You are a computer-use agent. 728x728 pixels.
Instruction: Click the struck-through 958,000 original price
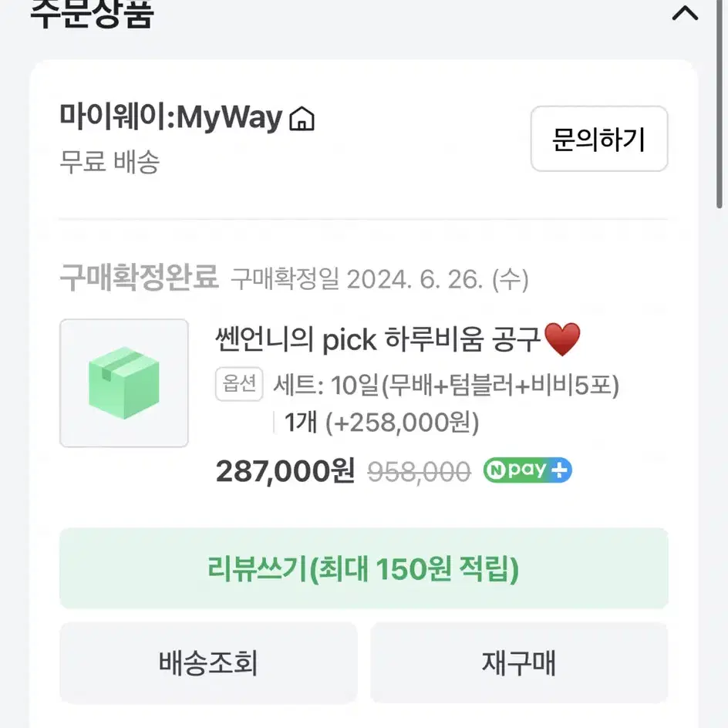pos(420,472)
